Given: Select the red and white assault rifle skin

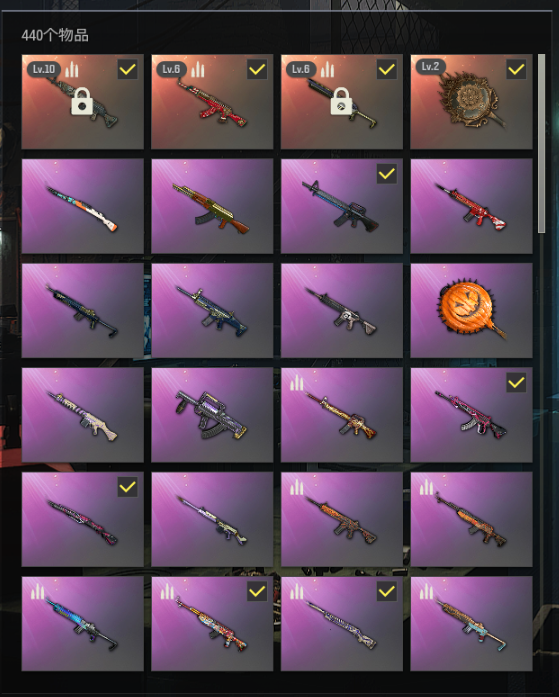Looking at the screenshot, I should click(x=471, y=206).
